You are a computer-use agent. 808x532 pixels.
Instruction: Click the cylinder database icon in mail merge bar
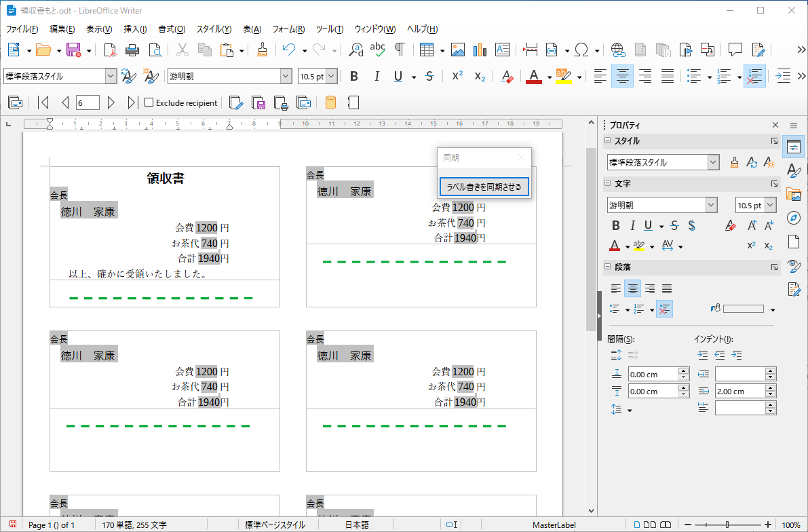coord(331,102)
